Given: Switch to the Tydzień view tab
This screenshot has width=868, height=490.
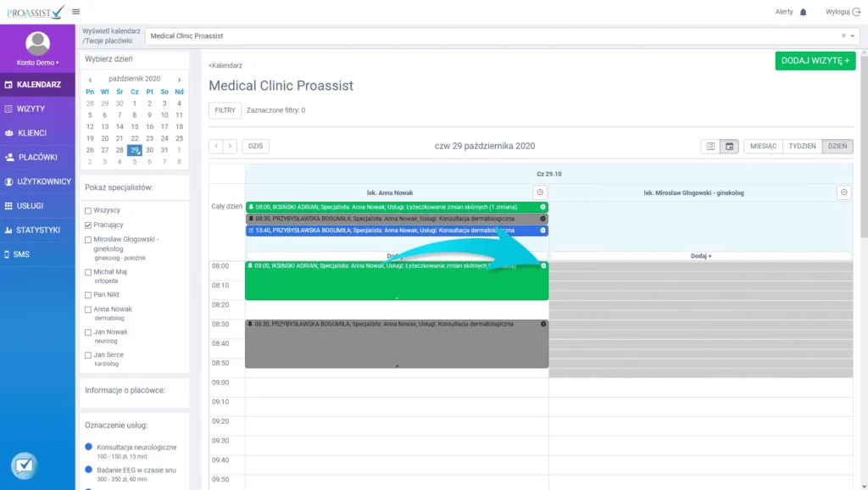Looking at the screenshot, I should 802,146.
